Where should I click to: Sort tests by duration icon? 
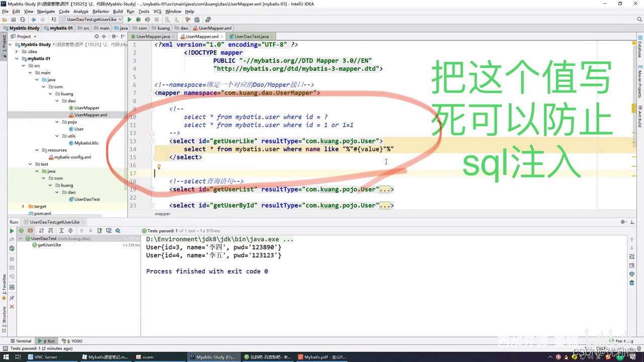tap(50, 231)
